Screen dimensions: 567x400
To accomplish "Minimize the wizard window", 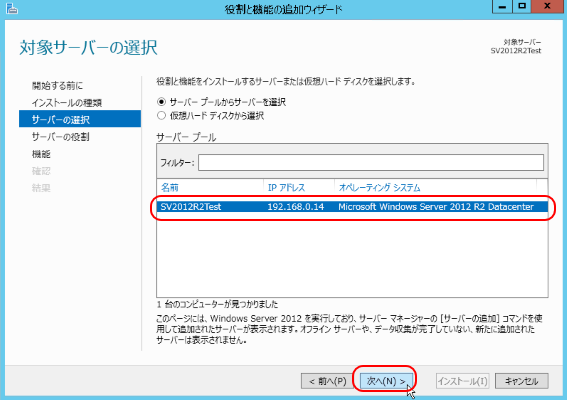I will pyautogui.click(x=502, y=7).
